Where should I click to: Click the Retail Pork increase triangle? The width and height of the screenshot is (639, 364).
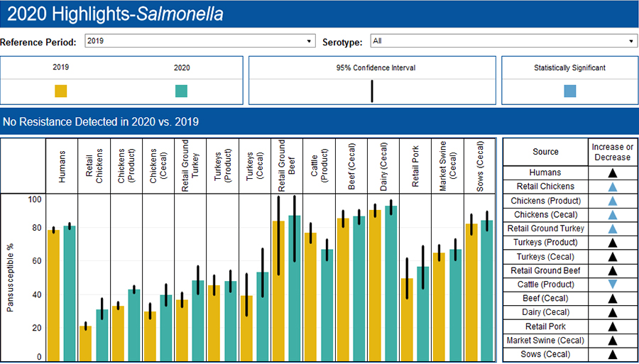612,327
